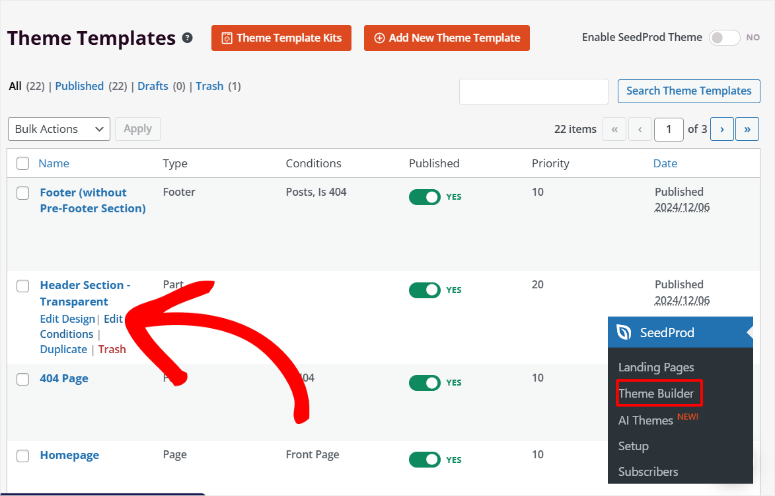Click priority value 20 in Header Section row
The height and width of the screenshot is (496, 775).
click(538, 285)
